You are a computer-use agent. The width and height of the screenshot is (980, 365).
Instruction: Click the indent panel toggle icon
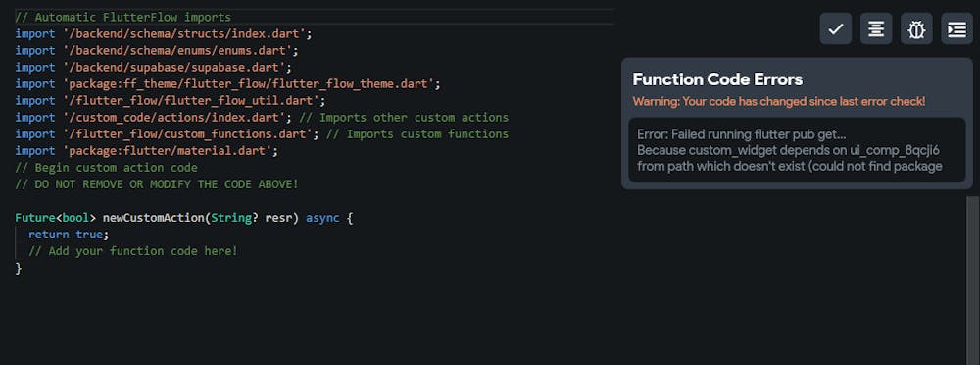(956, 28)
